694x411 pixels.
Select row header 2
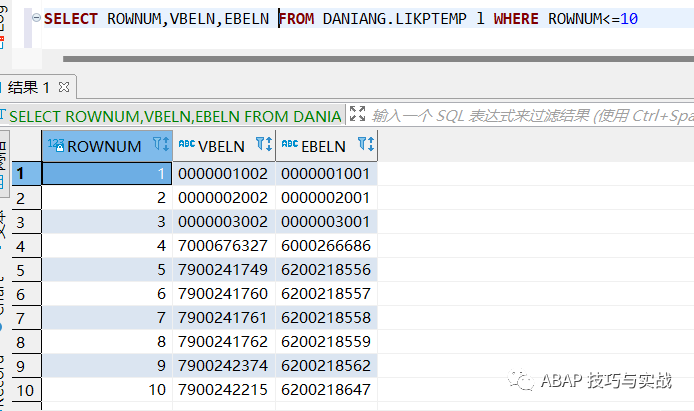(27, 198)
